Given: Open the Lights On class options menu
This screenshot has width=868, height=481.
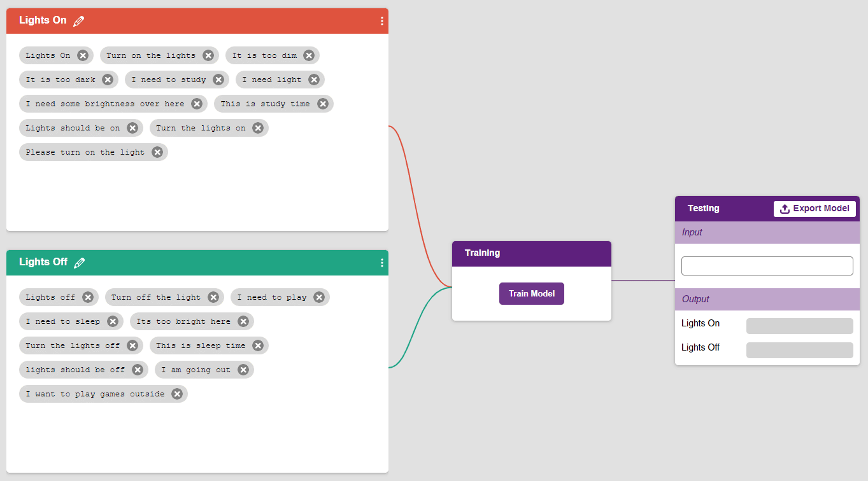Looking at the screenshot, I should coord(381,21).
